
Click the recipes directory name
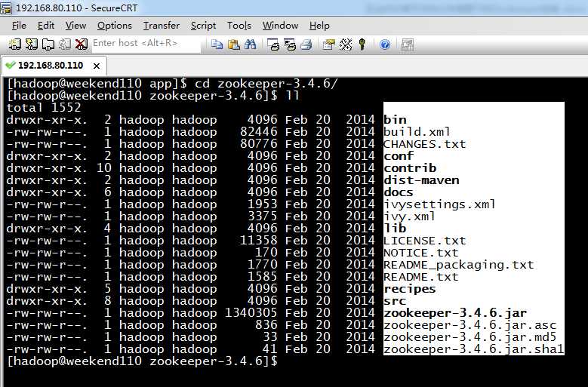[410, 289]
